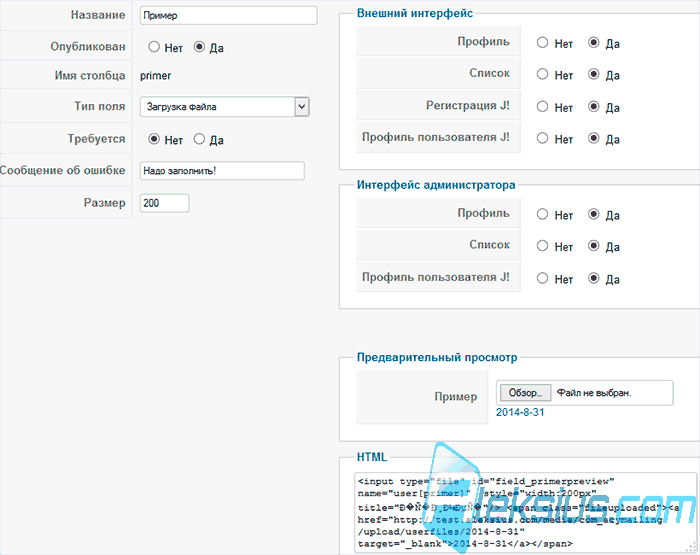700x555 pixels.
Task: Click the primer column name text
Action: 155,76
